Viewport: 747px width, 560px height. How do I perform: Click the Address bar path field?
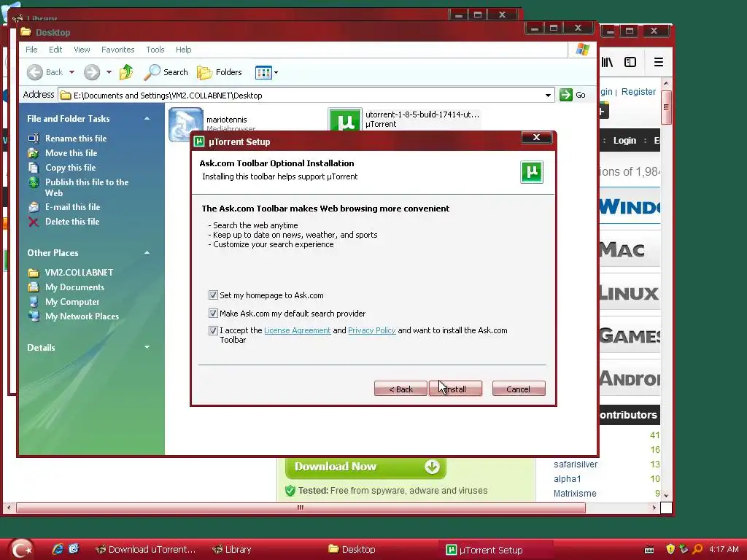305,96
